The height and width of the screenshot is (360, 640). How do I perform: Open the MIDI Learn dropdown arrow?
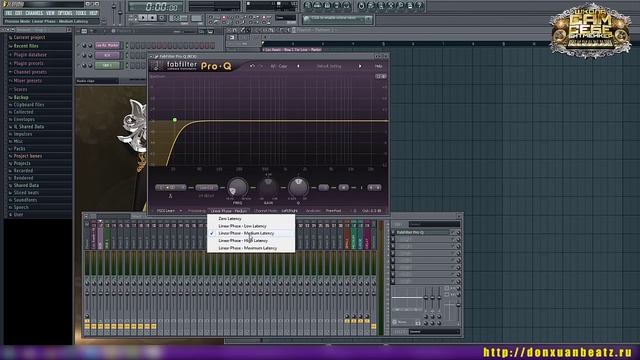pyautogui.click(x=181, y=211)
